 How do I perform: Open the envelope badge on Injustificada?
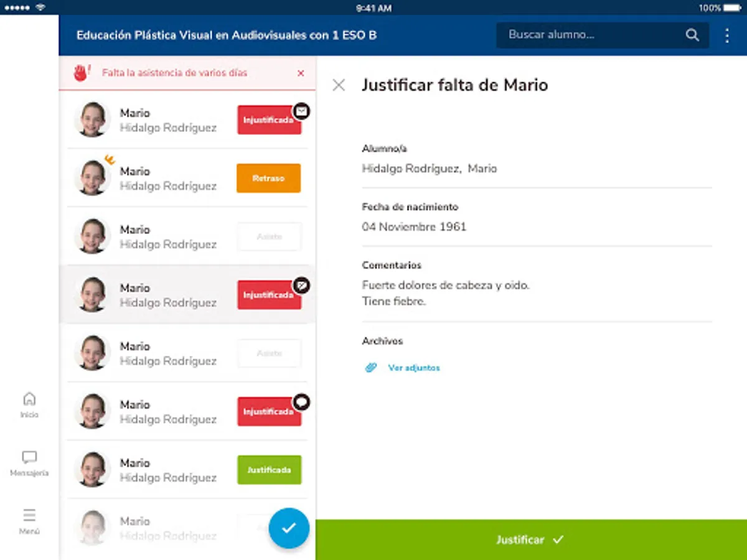click(x=301, y=111)
